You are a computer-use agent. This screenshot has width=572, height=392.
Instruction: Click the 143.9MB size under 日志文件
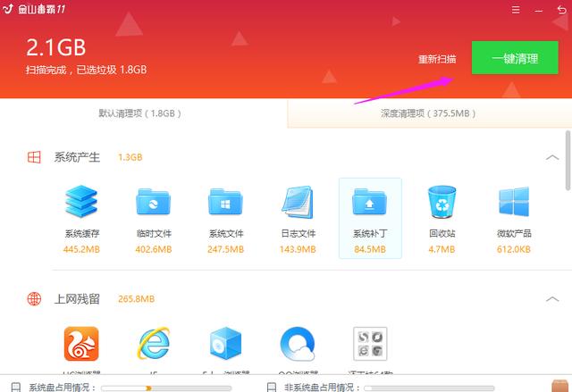pyautogui.click(x=298, y=249)
